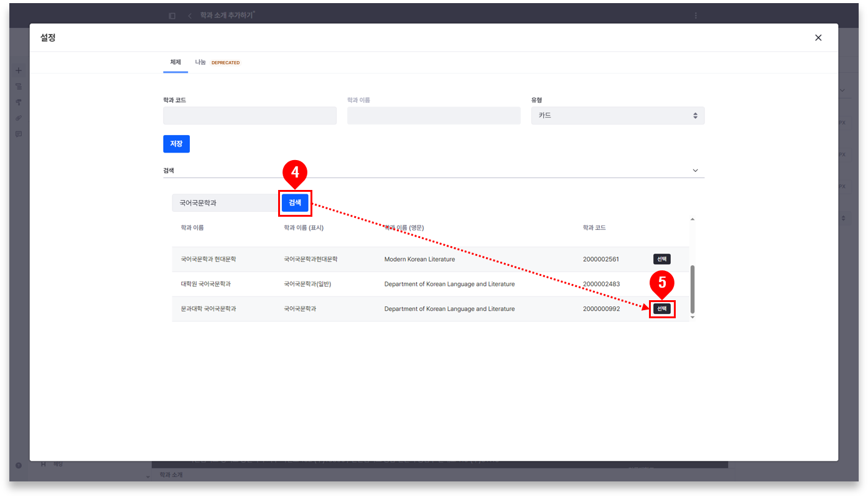This screenshot has height=497, width=868.
Task: Click the 학과 코드 input field
Action: click(250, 116)
